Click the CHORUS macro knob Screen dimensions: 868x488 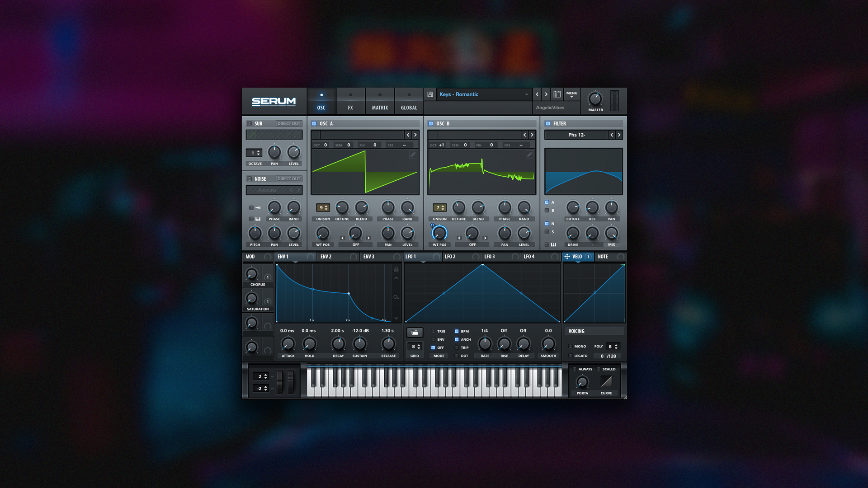click(251, 274)
